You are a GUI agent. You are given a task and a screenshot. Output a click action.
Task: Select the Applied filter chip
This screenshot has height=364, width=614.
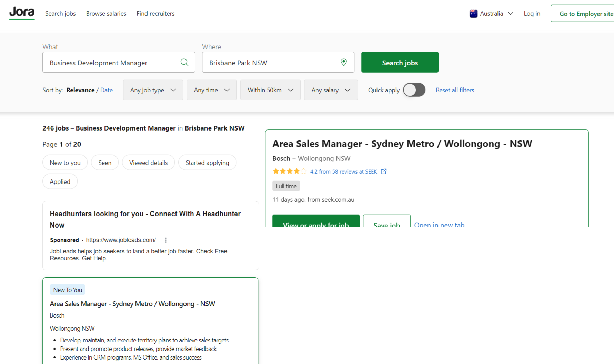(60, 181)
